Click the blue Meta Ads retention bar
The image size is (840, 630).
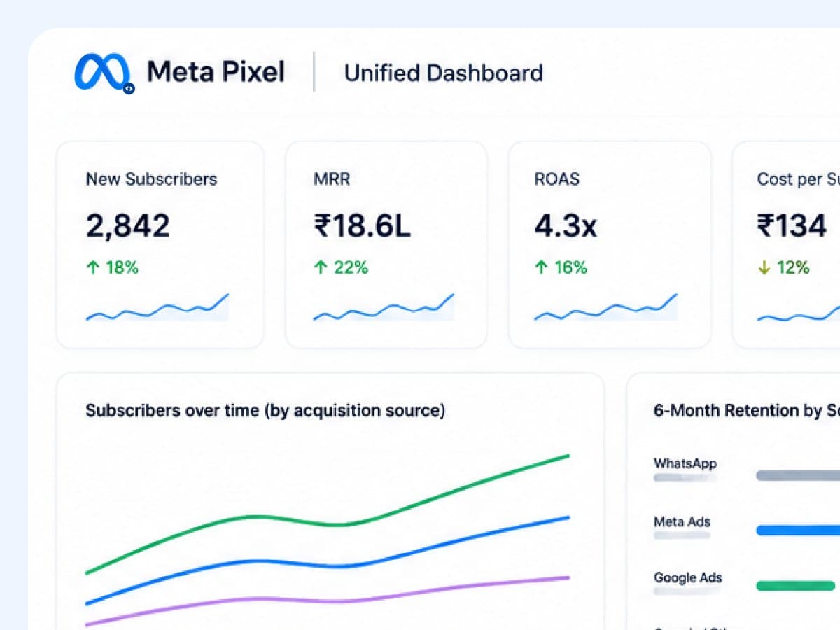click(798, 531)
